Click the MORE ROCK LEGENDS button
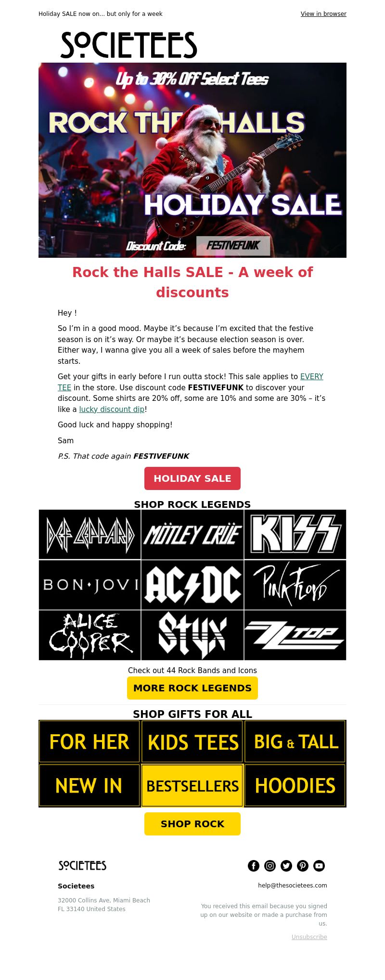The width and height of the screenshot is (385, 980). [192, 688]
